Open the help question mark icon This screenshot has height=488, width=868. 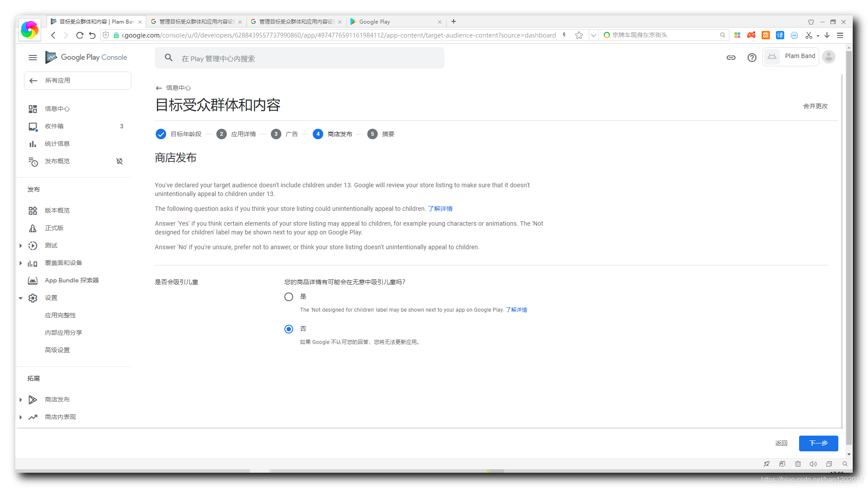coord(752,58)
